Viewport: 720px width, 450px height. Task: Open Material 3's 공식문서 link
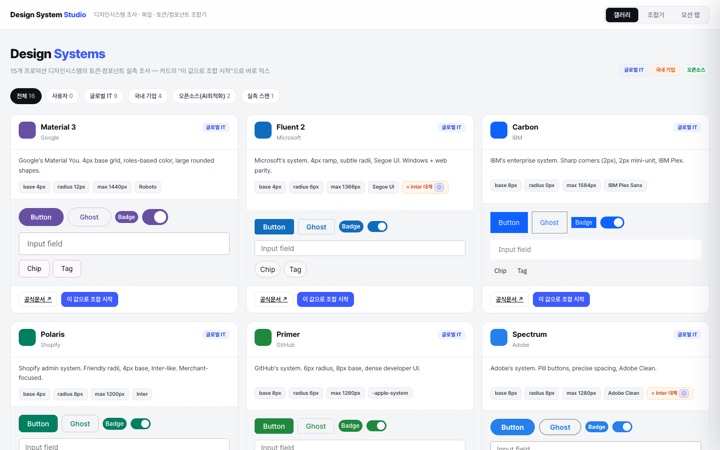tap(38, 299)
